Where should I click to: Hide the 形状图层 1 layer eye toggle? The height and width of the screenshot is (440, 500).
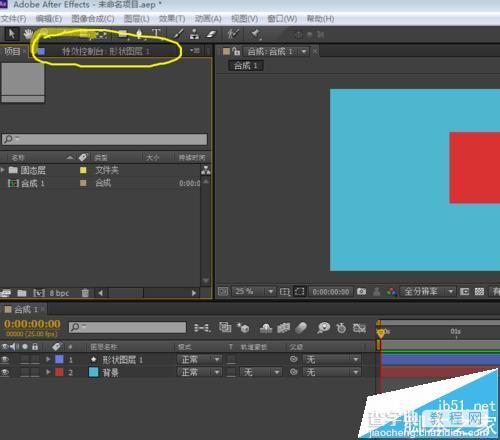tap(5, 359)
